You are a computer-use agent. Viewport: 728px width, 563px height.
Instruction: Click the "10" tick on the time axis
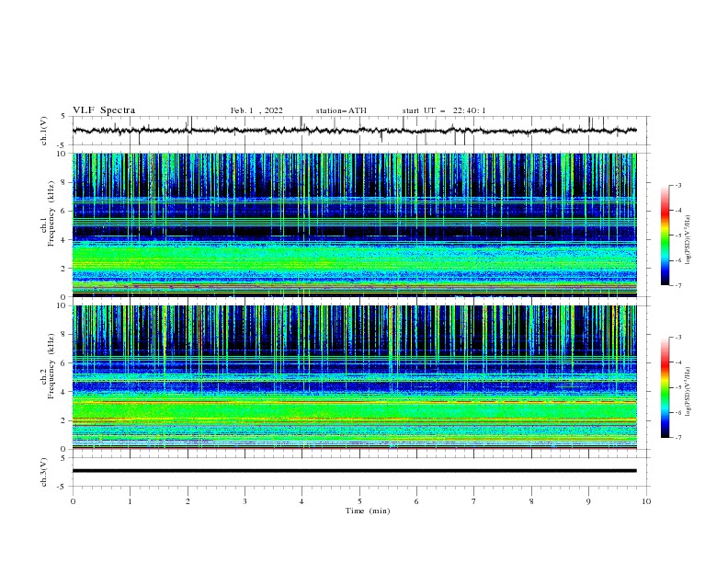click(x=646, y=501)
